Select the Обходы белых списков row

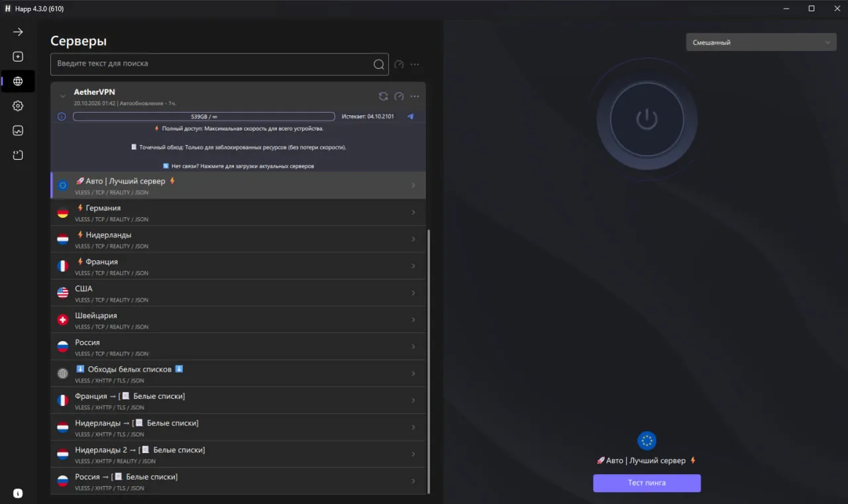click(238, 374)
